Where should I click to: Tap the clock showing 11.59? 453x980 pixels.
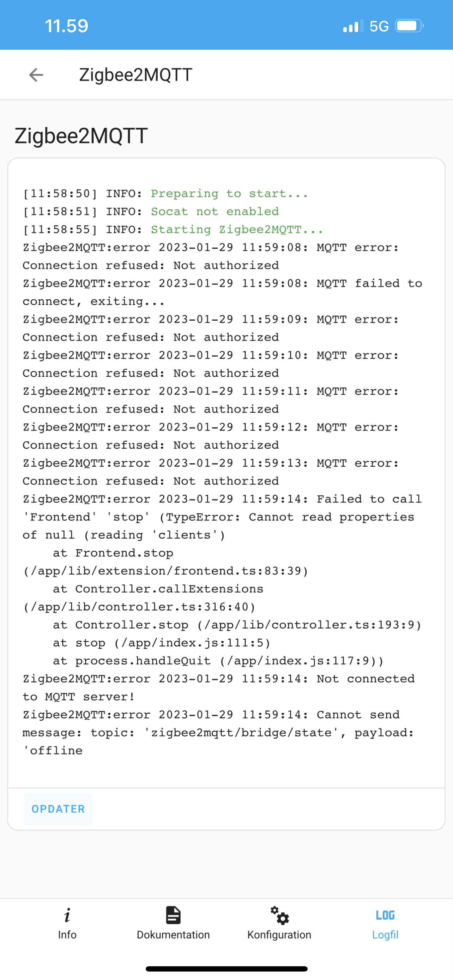[x=66, y=26]
